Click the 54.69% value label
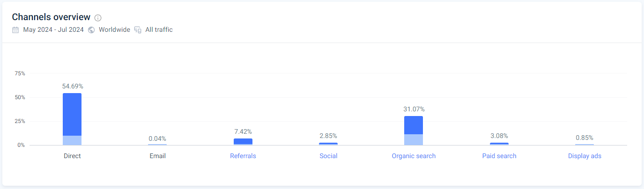This screenshot has height=189, width=644. click(72, 87)
